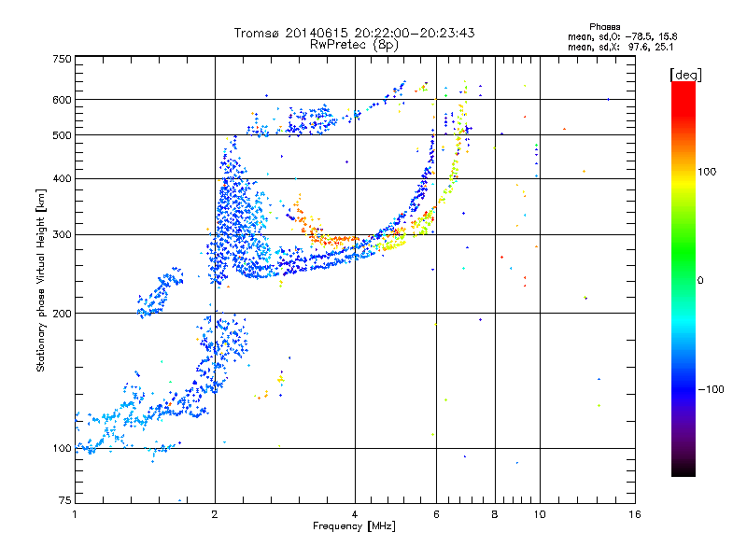The width and height of the screenshot is (747, 560).
Task: Click the x-axis label '6'
Action: click(436, 514)
